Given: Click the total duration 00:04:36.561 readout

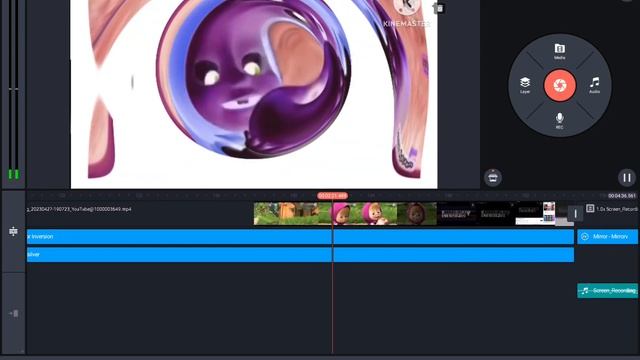Looking at the screenshot, I should click(x=621, y=196).
